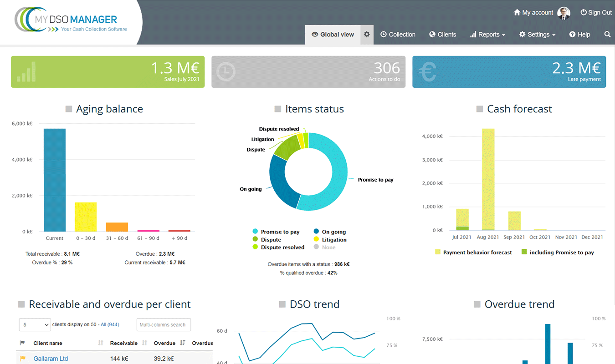
Task: Switch to the Collection tab
Action: coord(398,35)
